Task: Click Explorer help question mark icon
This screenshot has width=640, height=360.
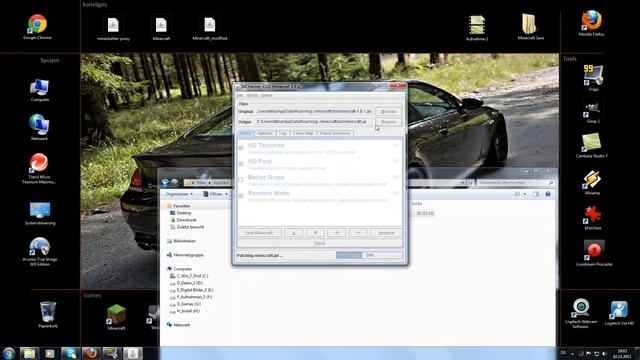Action: [548, 194]
